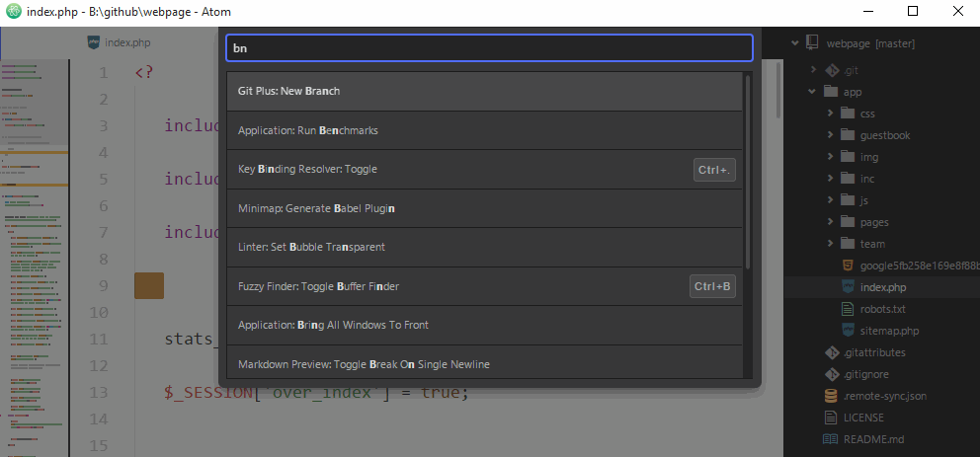Image resolution: width=980 pixels, height=457 pixels.
Task: Choose Fuzzy Finder: Toggle Buffer Finder
Action: pyautogui.click(x=484, y=286)
